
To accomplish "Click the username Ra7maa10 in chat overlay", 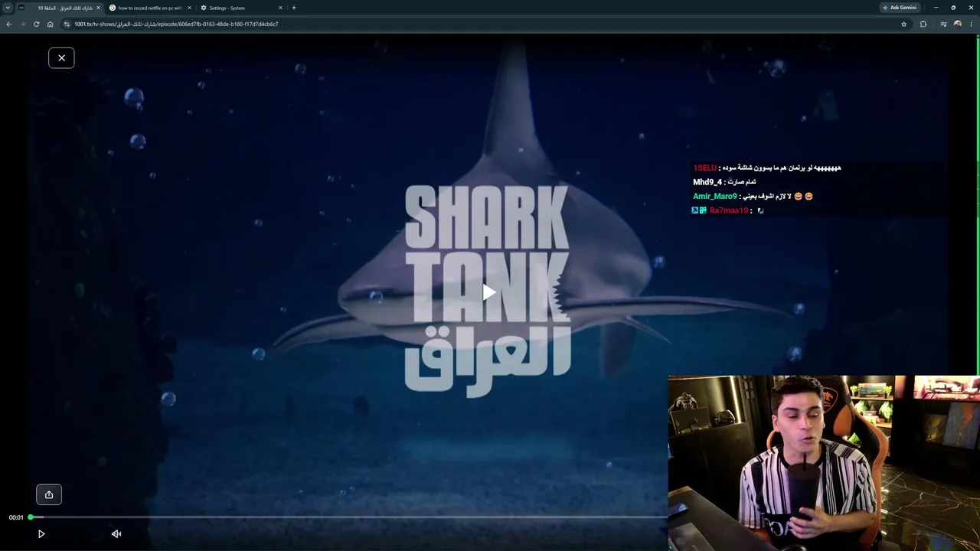I will [729, 210].
